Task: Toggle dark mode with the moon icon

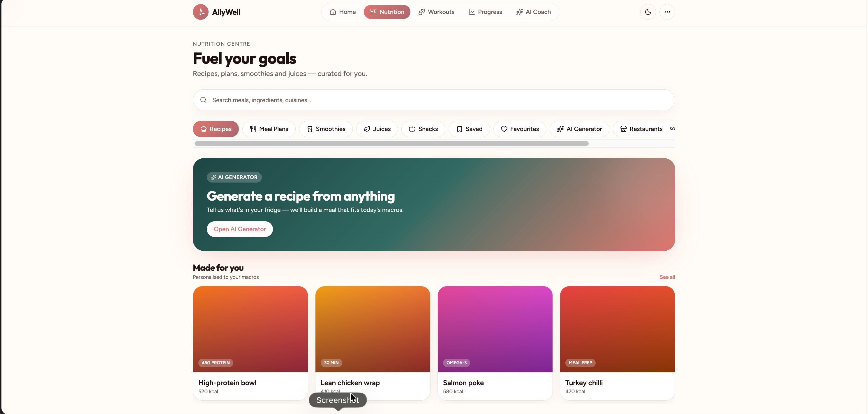Action: coord(648,12)
